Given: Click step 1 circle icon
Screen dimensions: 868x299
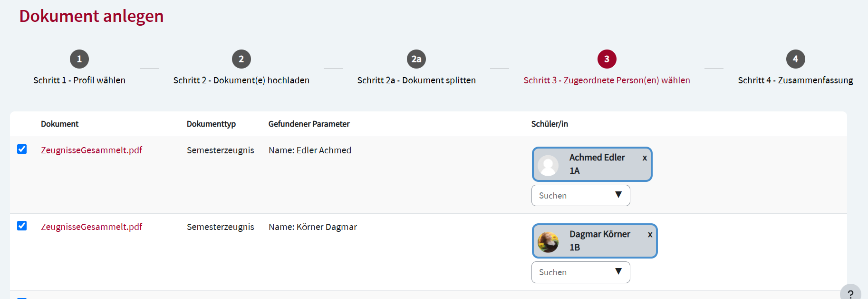Looking at the screenshot, I should click(79, 59).
